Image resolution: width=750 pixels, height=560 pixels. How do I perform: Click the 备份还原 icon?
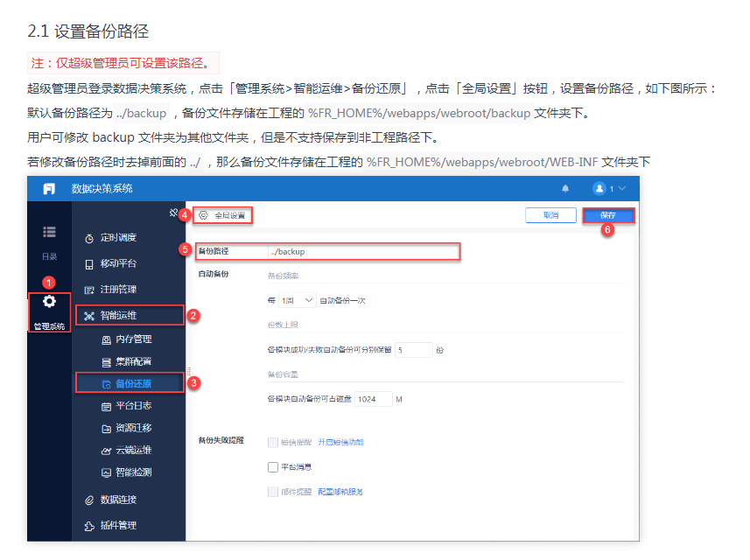tap(106, 384)
